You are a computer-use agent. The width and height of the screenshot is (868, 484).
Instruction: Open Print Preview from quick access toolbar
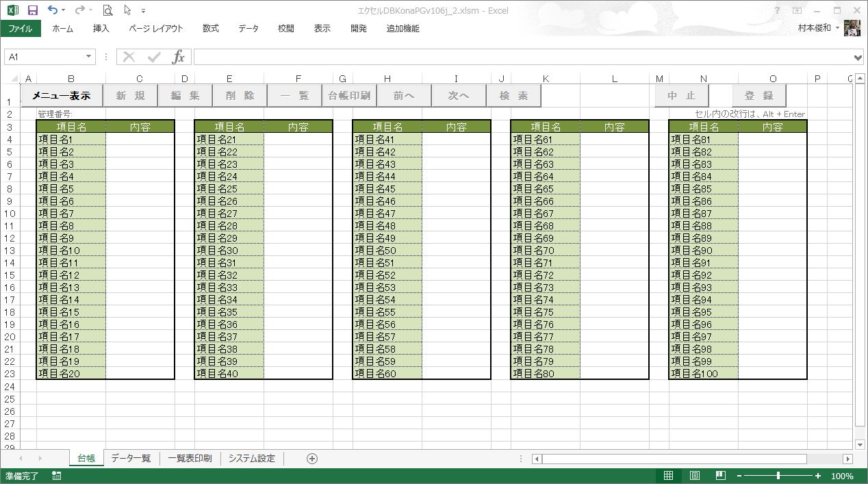(x=107, y=10)
